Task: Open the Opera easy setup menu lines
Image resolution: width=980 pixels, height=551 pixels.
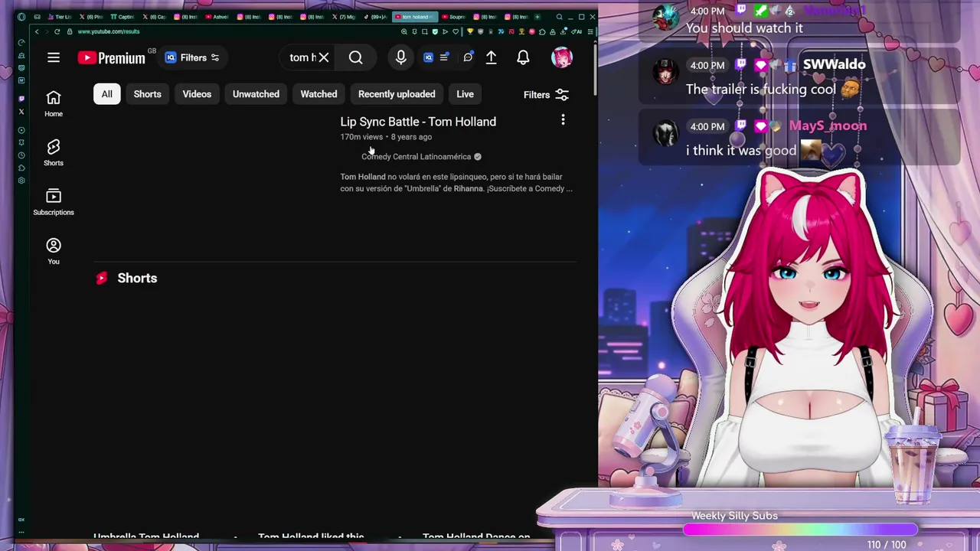Action: [590, 31]
